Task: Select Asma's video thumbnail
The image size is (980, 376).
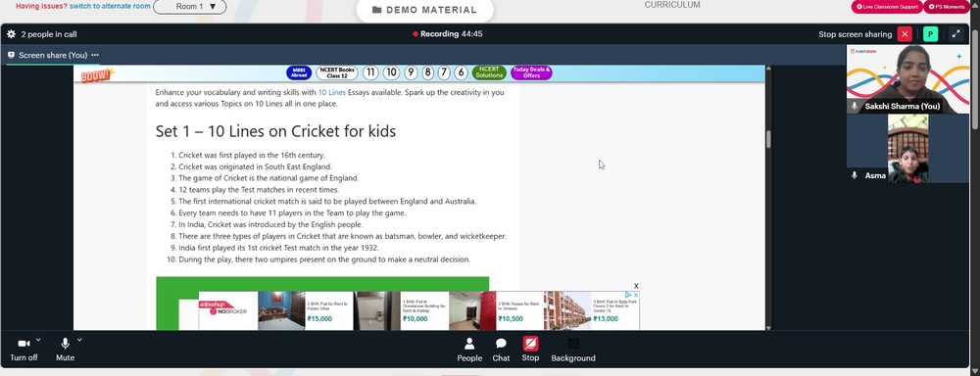Action: point(908,149)
